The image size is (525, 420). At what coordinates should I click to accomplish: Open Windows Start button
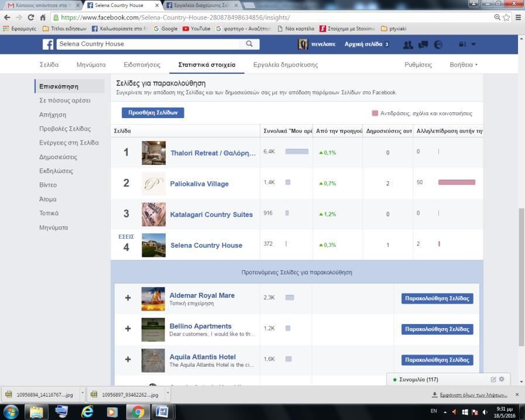(x=11, y=412)
